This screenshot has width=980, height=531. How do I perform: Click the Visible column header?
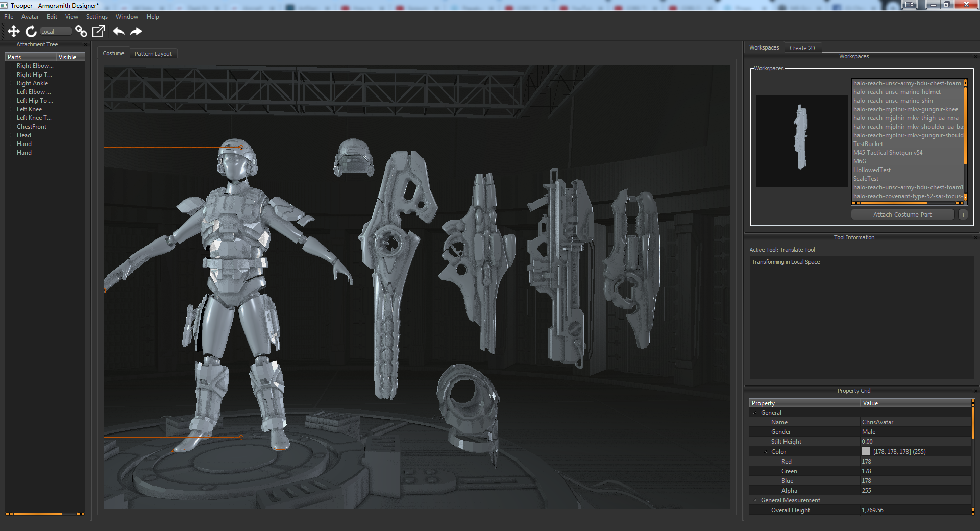(70, 57)
